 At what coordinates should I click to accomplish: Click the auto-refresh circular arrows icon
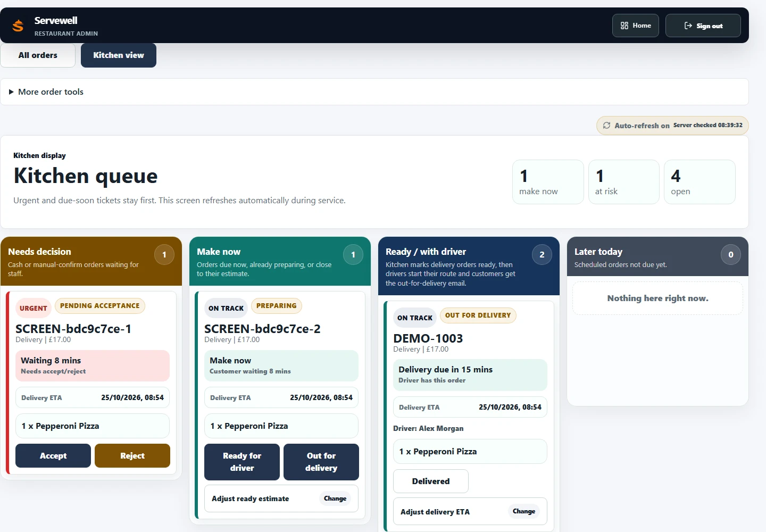[x=606, y=126]
